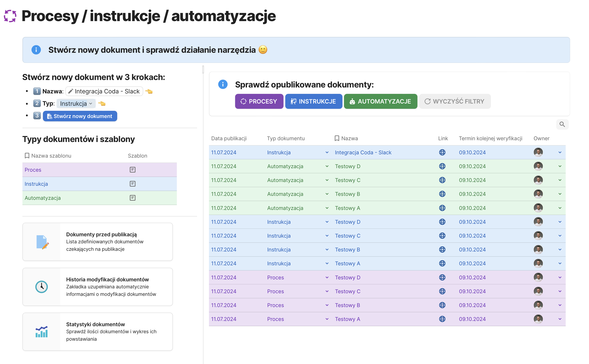Open template icon in Proces row
This screenshot has height=364, width=589.
coord(132,170)
